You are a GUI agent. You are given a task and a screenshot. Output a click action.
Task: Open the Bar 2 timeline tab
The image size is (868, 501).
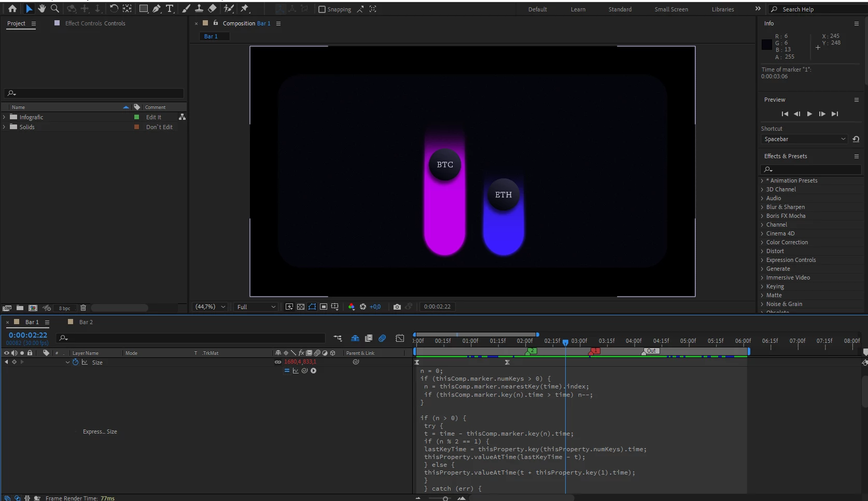click(x=86, y=322)
